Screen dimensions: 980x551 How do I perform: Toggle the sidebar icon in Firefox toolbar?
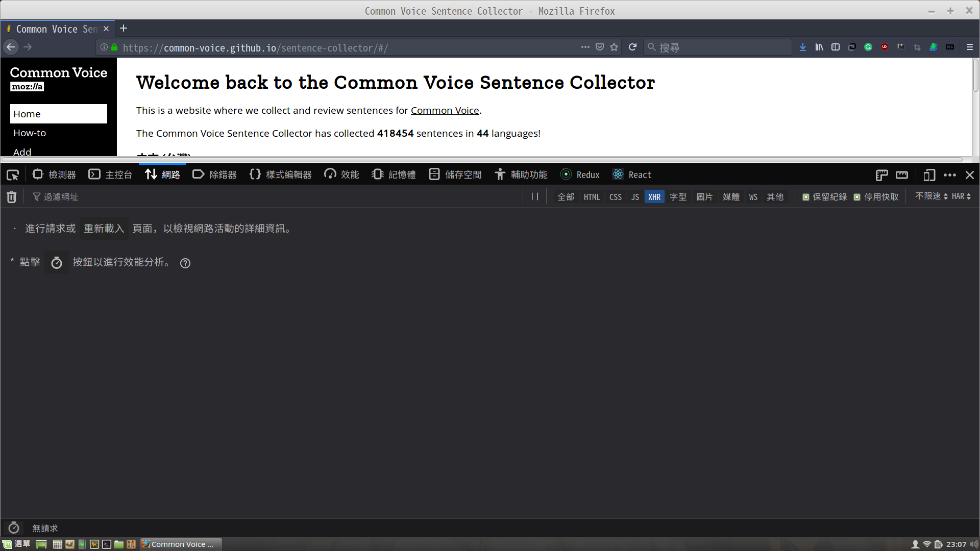[836, 47]
